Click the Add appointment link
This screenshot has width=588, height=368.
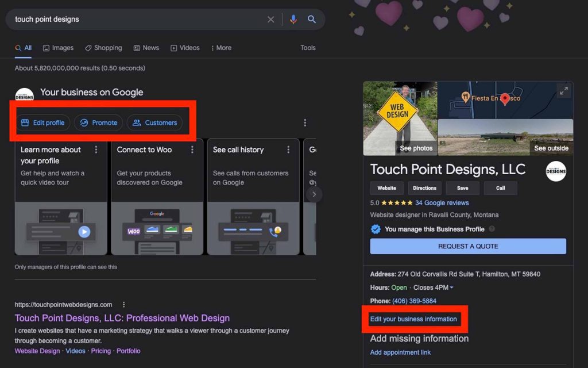400,352
